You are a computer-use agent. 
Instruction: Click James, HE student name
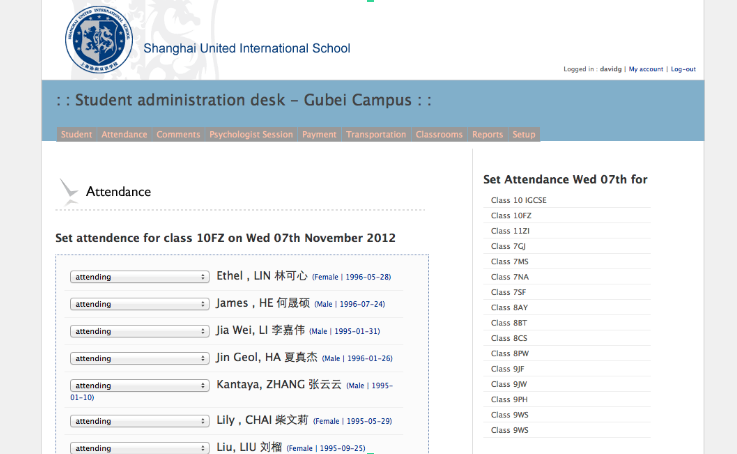pyautogui.click(x=263, y=303)
